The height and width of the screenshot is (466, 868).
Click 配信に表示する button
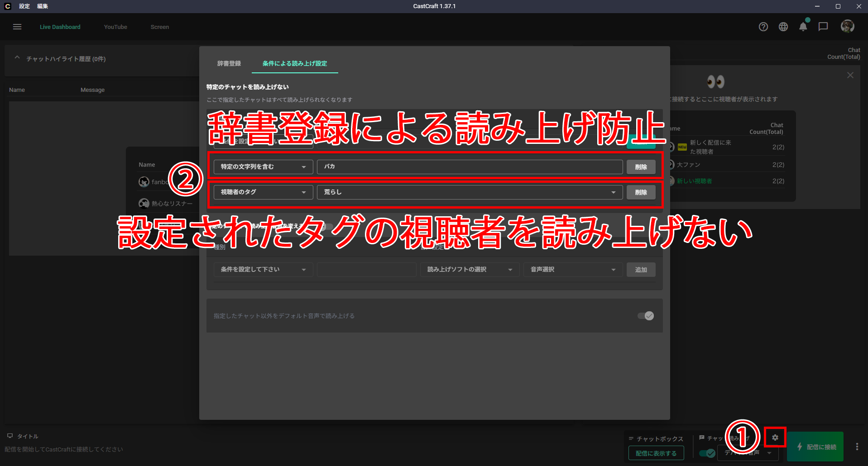656,453
